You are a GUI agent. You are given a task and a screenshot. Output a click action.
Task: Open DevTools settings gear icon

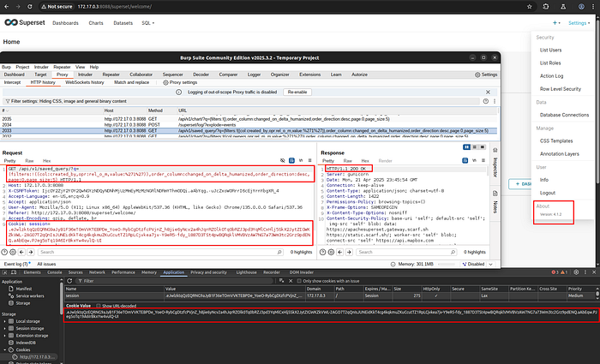[576, 272]
